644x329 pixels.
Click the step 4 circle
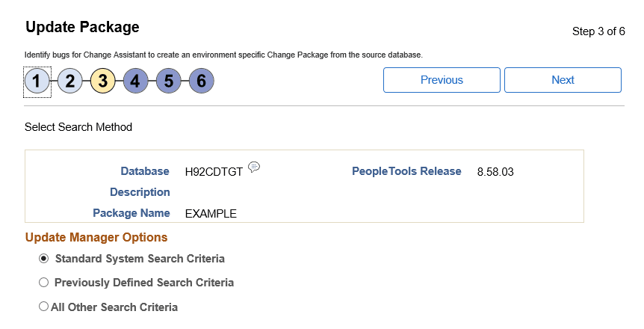pyautogui.click(x=136, y=81)
